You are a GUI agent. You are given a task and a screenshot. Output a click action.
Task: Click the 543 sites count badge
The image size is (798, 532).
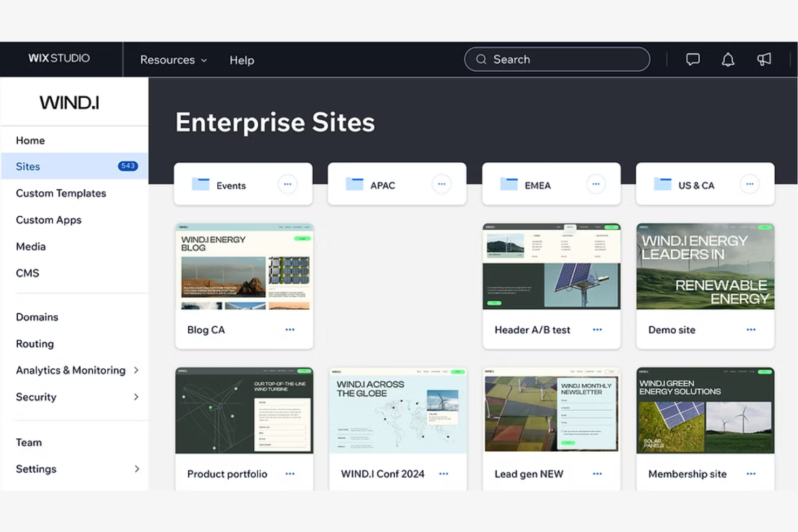(128, 166)
